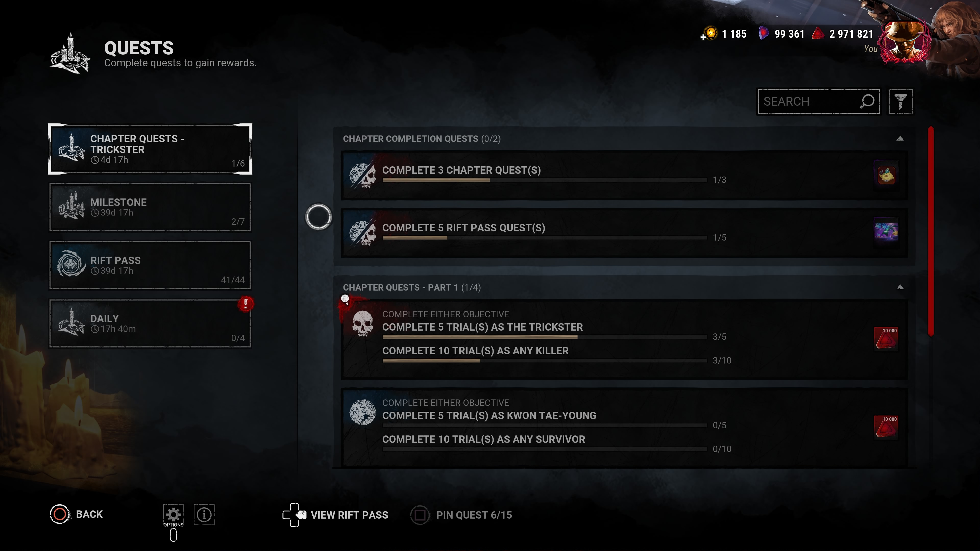Click the search magnifier icon
Screen dimensions: 980x551
pos(867,102)
